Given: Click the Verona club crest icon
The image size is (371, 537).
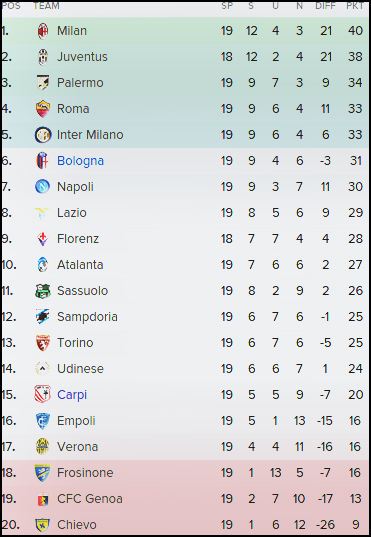Looking at the screenshot, I should tap(42, 447).
